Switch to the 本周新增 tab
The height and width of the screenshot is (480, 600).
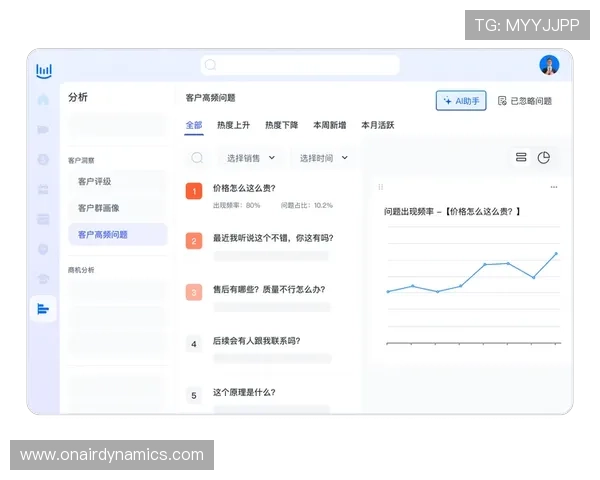pos(329,125)
